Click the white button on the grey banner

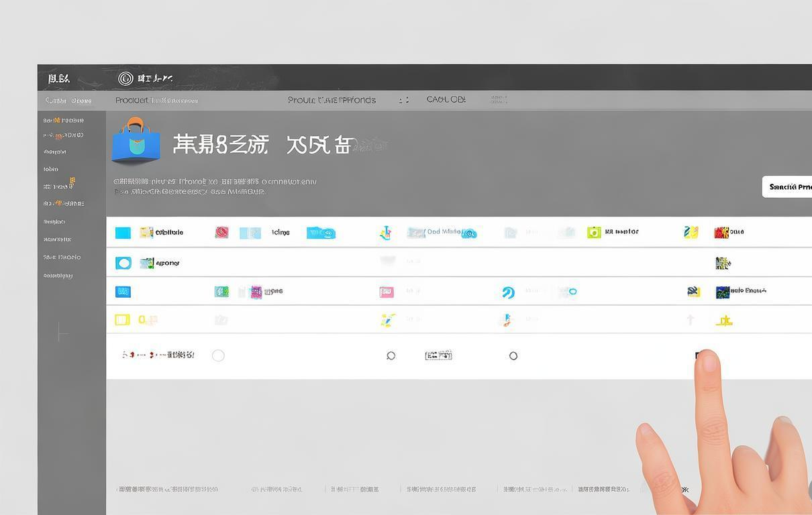click(787, 187)
